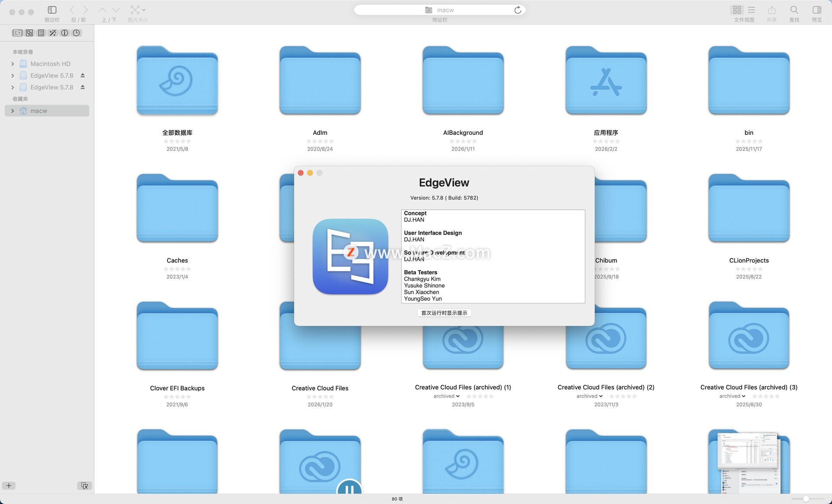Viewport: 832px width, 504px height.
Task: Select the magic wand effects tab
Action: click(x=53, y=33)
